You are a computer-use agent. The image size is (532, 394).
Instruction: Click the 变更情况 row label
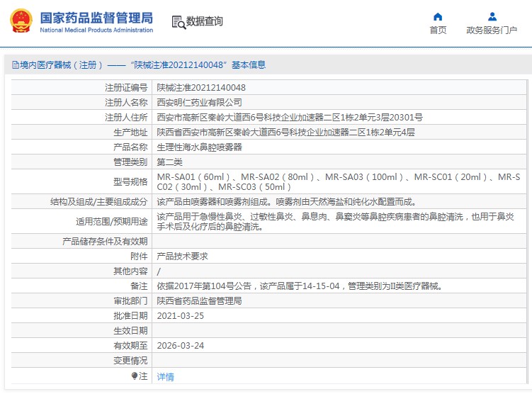(130, 361)
